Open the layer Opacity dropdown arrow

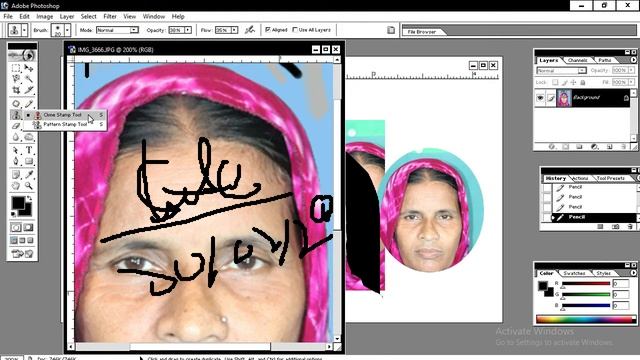[x=631, y=70]
